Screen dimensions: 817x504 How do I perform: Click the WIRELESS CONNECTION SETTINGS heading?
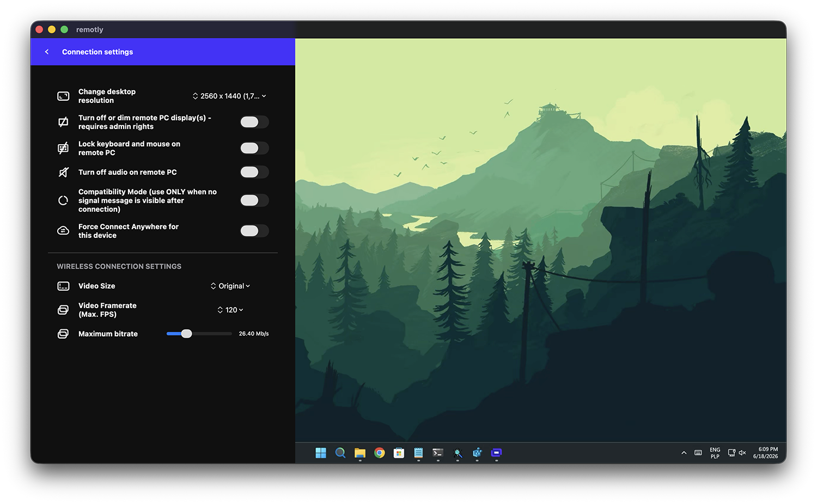[x=119, y=266]
